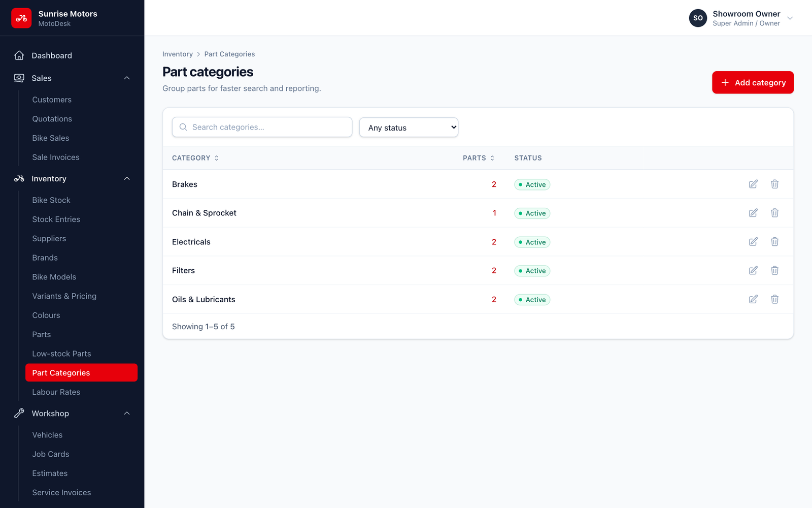Collapse the Inventory sidebar section
This screenshot has height=508, width=812.
pos(127,178)
